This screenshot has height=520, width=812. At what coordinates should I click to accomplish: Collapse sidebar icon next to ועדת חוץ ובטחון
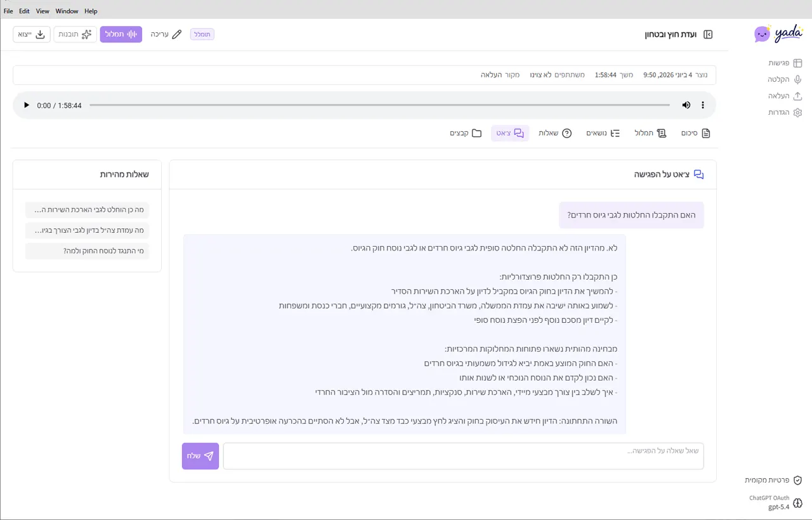(708, 34)
